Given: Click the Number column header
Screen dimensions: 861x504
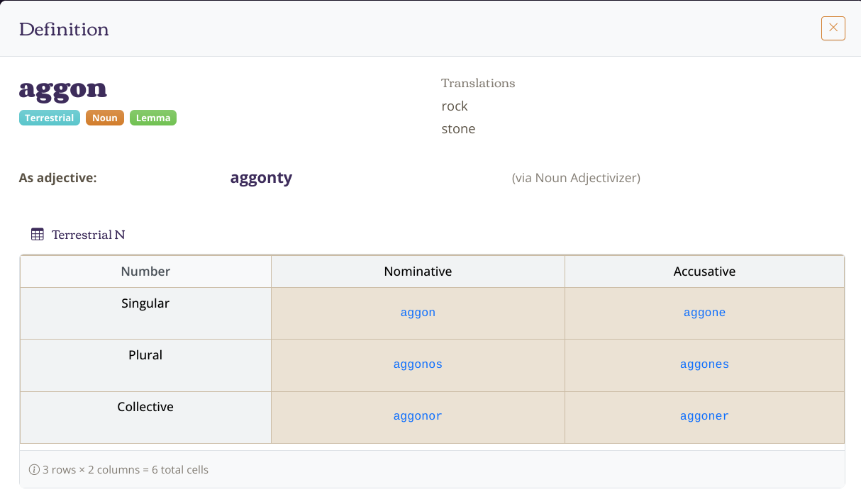Looking at the screenshot, I should 145,271.
